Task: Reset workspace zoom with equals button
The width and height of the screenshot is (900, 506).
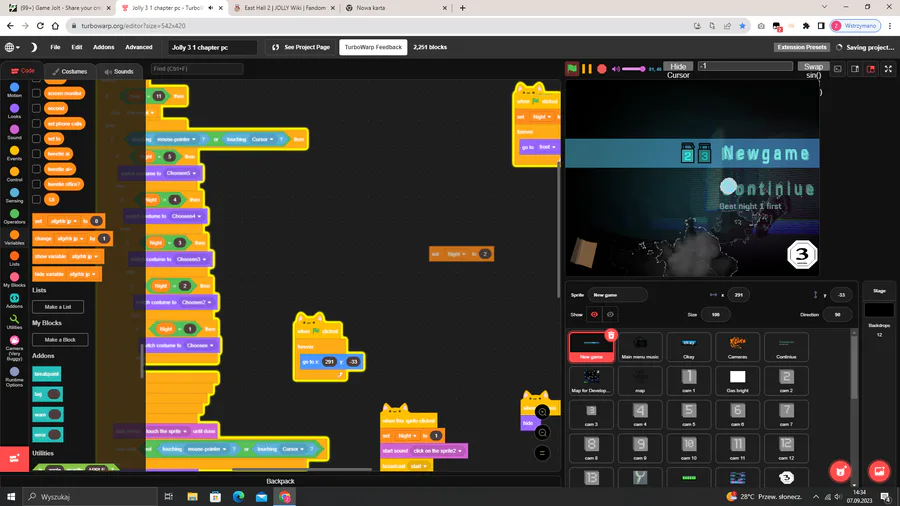Action: pyautogui.click(x=542, y=453)
